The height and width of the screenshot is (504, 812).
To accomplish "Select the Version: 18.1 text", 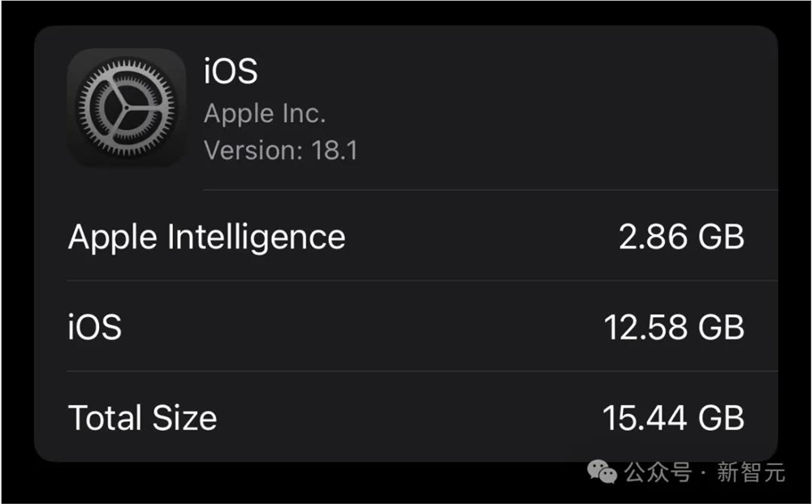I will pos(281,151).
